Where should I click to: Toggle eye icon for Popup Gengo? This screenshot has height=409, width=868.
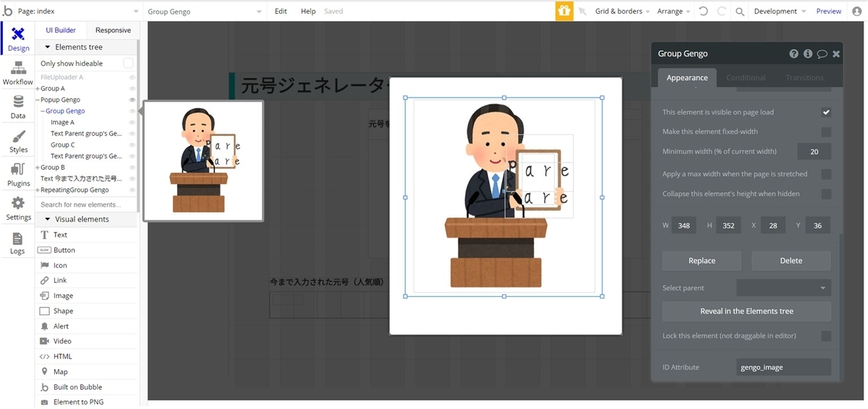click(x=132, y=100)
